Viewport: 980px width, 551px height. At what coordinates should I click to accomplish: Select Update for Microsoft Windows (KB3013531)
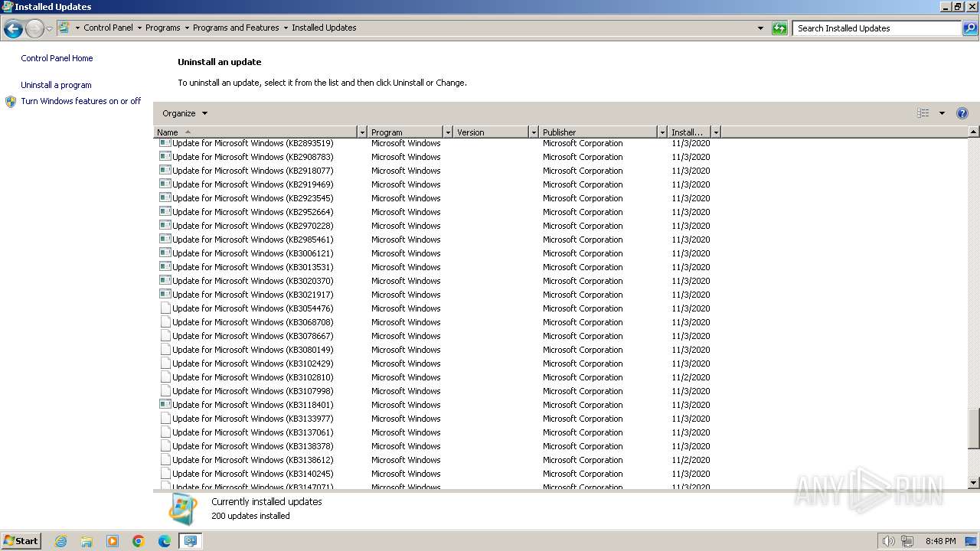click(x=253, y=267)
